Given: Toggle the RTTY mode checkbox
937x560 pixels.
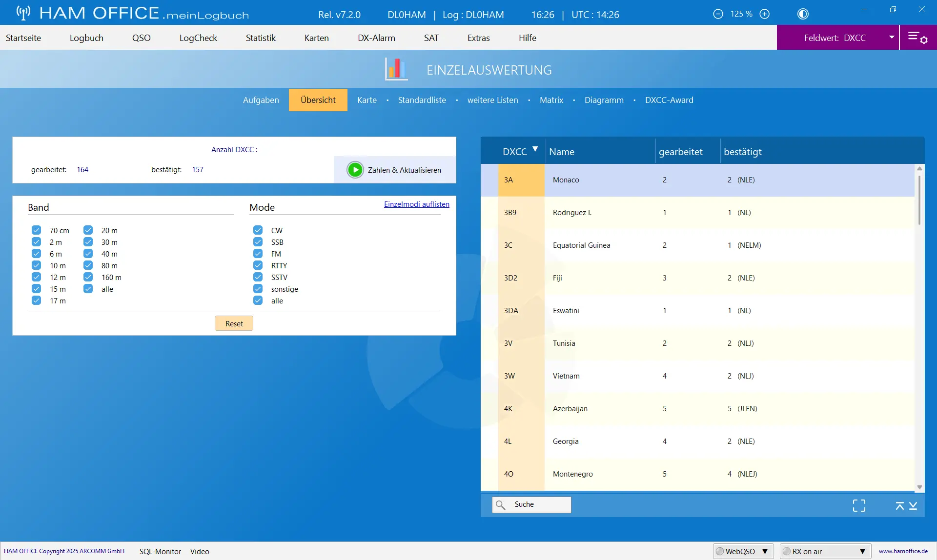Looking at the screenshot, I should (258, 265).
